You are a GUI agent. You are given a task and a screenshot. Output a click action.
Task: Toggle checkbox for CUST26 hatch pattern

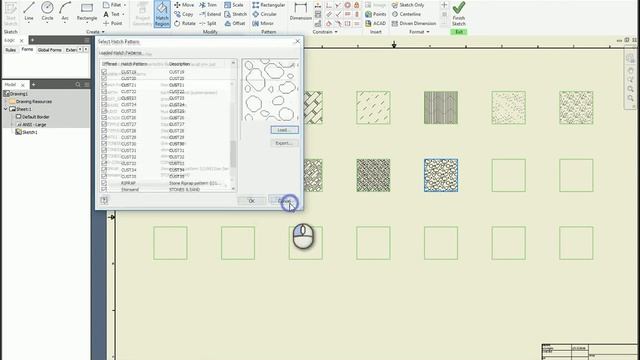point(104,118)
